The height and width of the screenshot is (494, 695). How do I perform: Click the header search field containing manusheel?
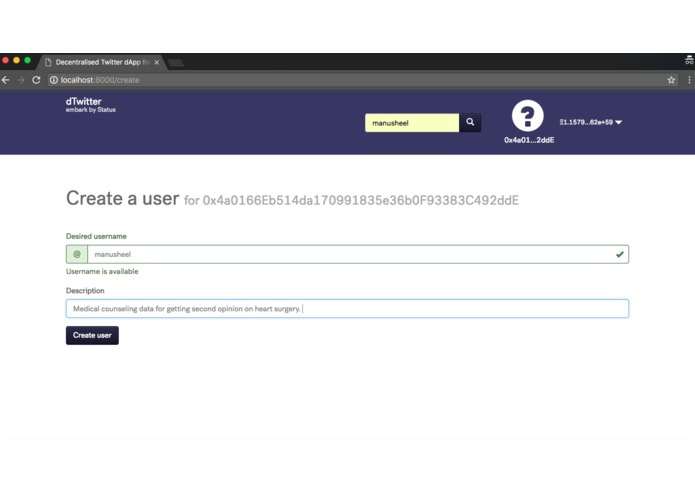tap(412, 123)
